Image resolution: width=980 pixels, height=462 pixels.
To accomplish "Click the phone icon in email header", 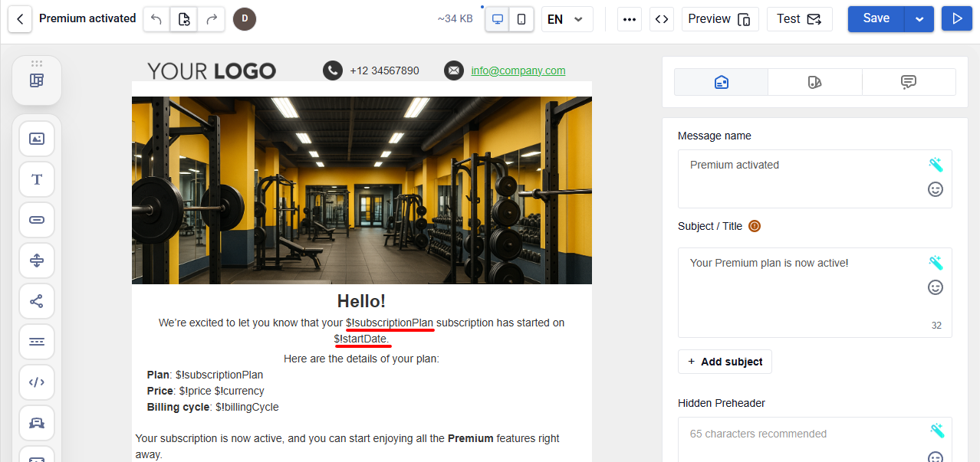I will coord(332,70).
